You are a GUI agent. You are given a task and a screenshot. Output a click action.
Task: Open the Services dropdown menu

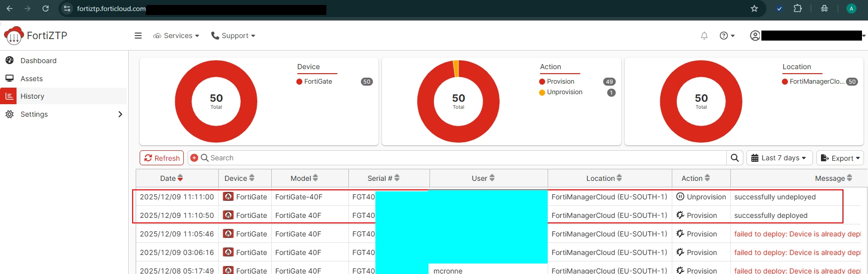pyautogui.click(x=176, y=36)
